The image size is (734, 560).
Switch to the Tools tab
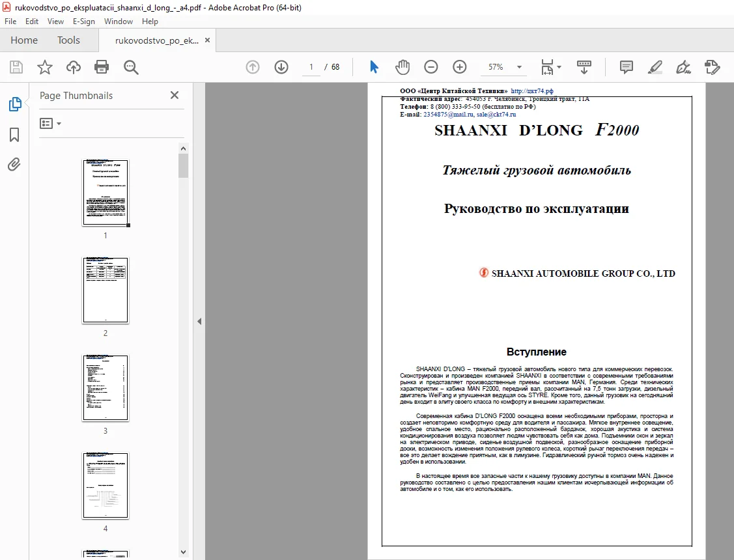click(x=68, y=40)
